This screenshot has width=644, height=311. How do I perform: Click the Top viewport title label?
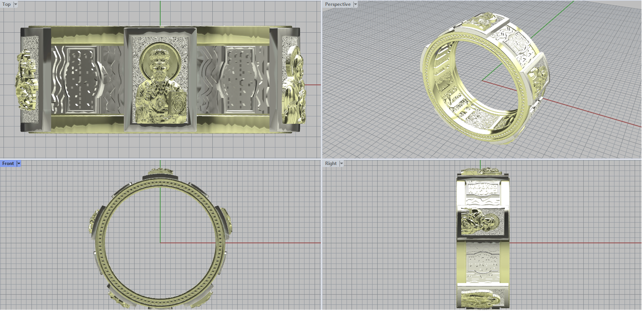point(6,4)
